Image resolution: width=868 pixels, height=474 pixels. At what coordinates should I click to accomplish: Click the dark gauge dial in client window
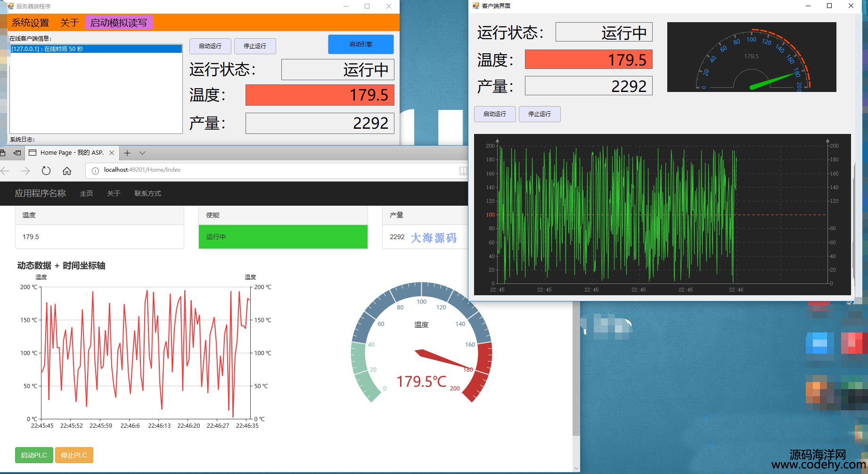tap(752, 57)
